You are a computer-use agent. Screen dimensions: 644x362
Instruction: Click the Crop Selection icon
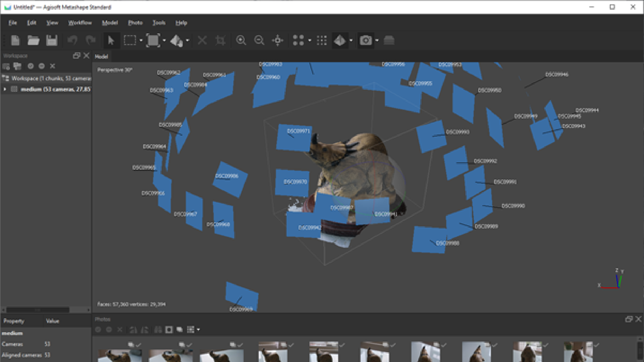[x=220, y=41]
